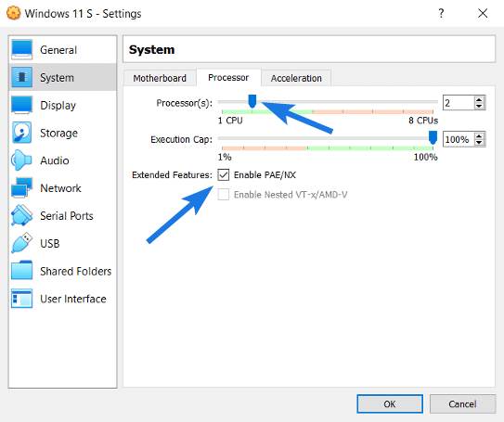This screenshot has width=504, height=422.
Task: Click the Audio speaker icon
Action: coord(21,160)
